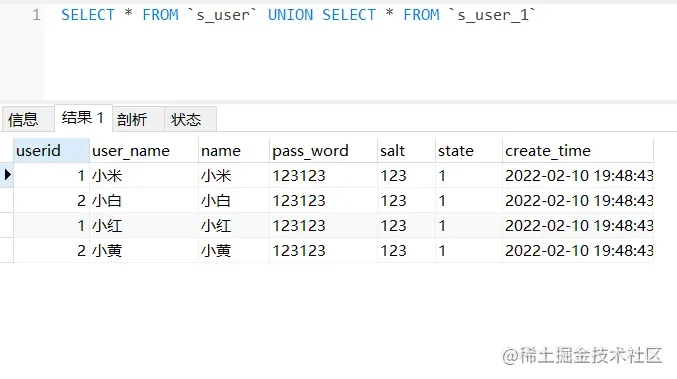Click the user_name column header
The image size is (677, 379).
point(144,151)
